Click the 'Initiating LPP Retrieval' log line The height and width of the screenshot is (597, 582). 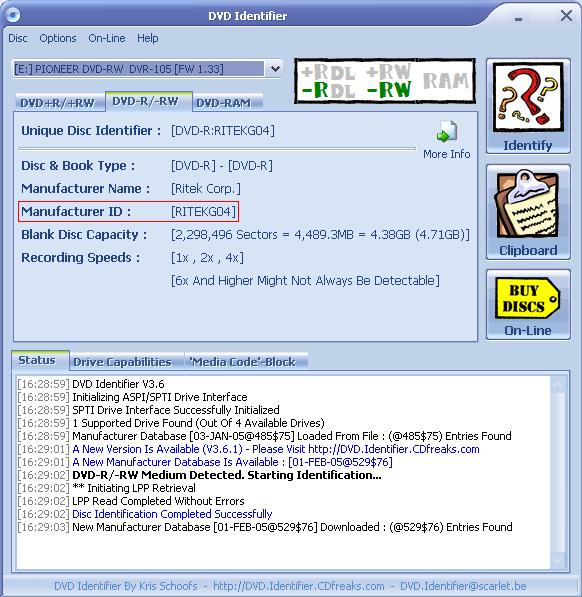click(x=134, y=488)
